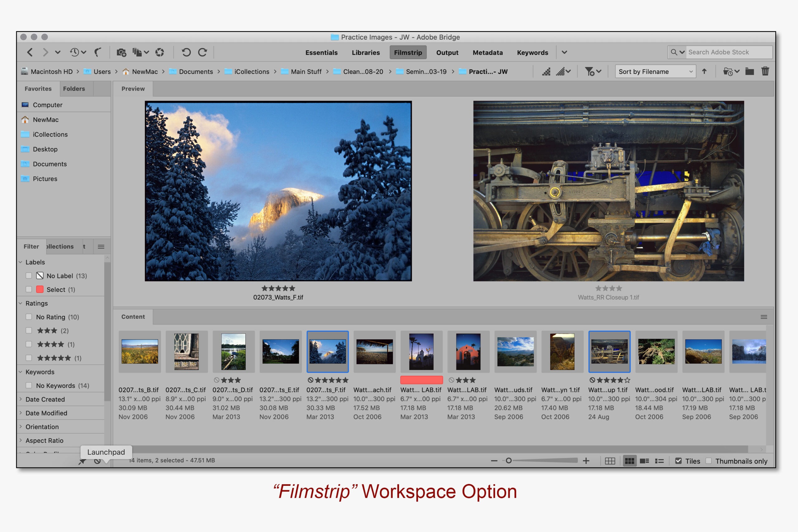The height and width of the screenshot is (532, 798).
Task: Switch to the Metadata workspace tab
Action: [488, 53]
